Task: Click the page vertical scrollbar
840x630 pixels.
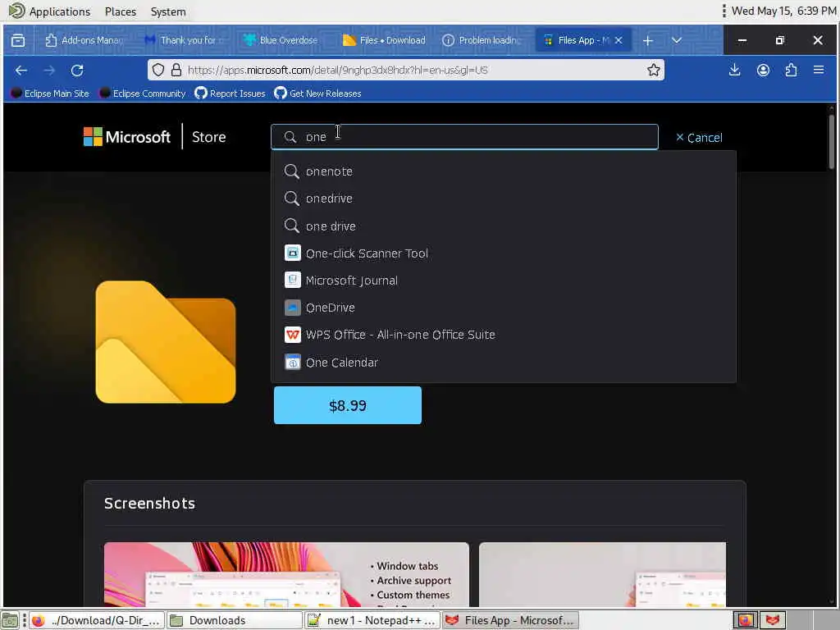Action: click(x=832, y=141)
